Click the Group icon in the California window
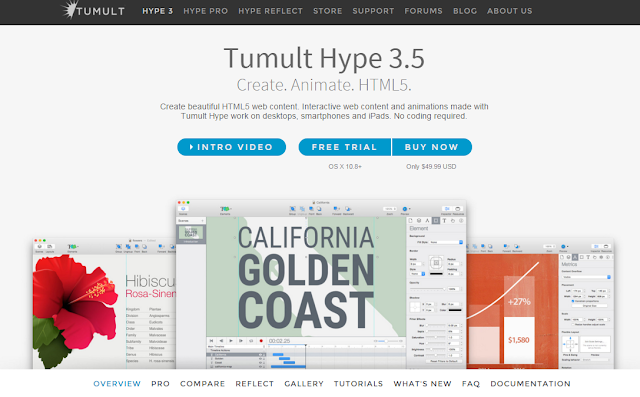 point(293,209)
